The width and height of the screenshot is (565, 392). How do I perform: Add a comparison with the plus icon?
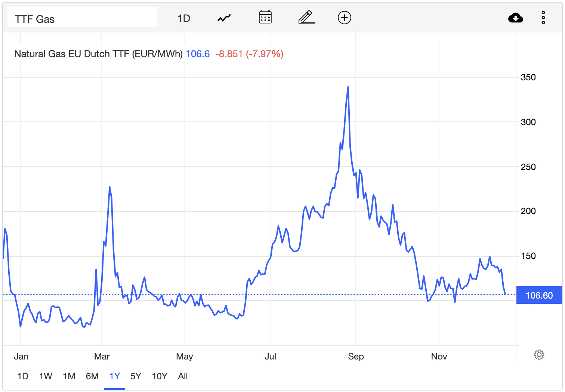pos(345,18)
